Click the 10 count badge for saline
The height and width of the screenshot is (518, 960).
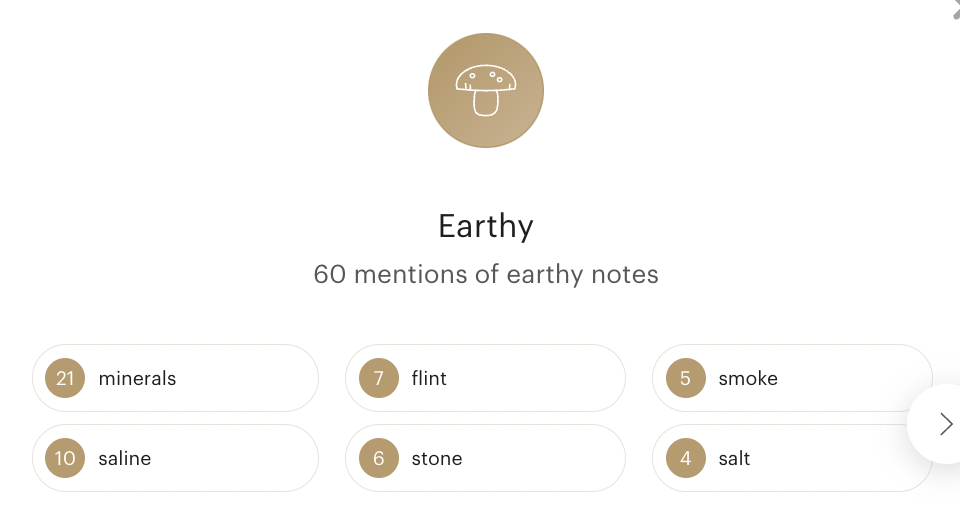click(x=65, y=458)
